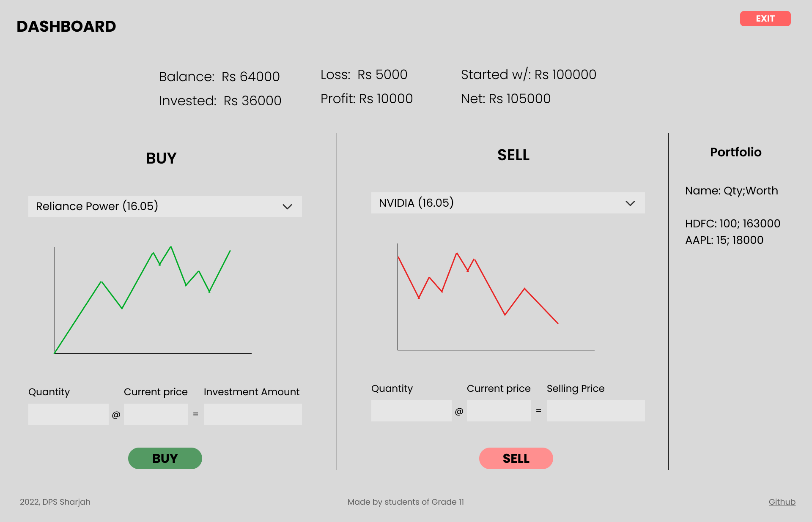Click the Net Rs 105000 summary text
The image size is (812, 522).
coord(505,98)
